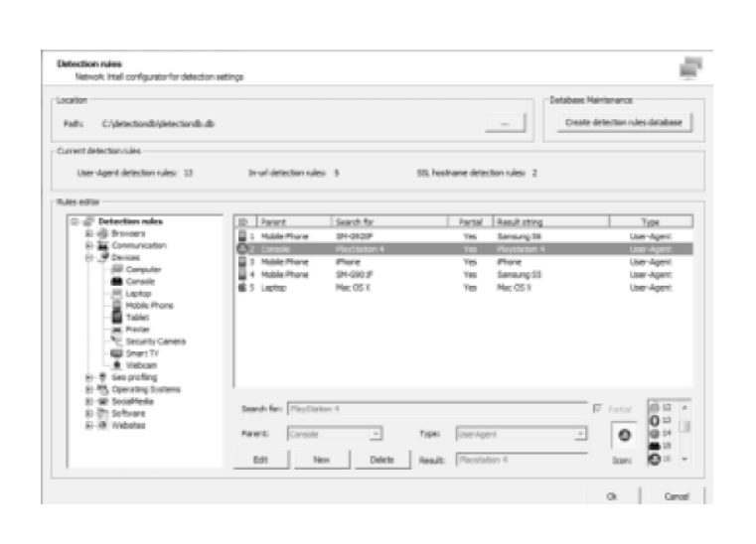Click the Ok button

click(x=612, y=496)
